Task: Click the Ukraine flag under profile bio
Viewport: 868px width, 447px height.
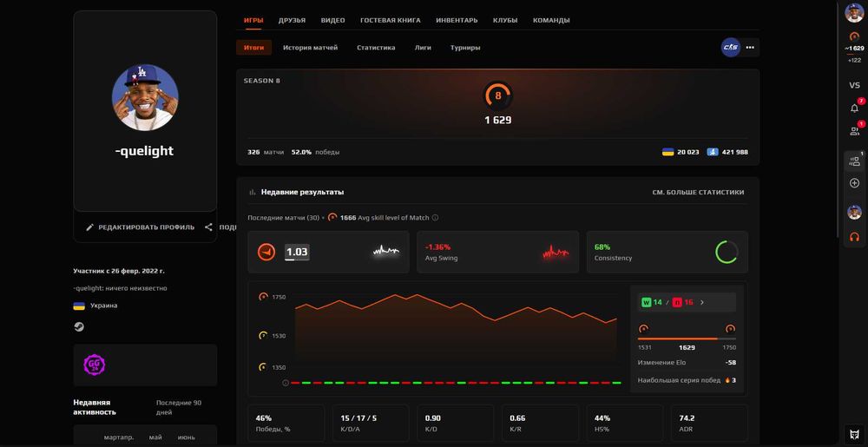Action: [x=79, y=306]
